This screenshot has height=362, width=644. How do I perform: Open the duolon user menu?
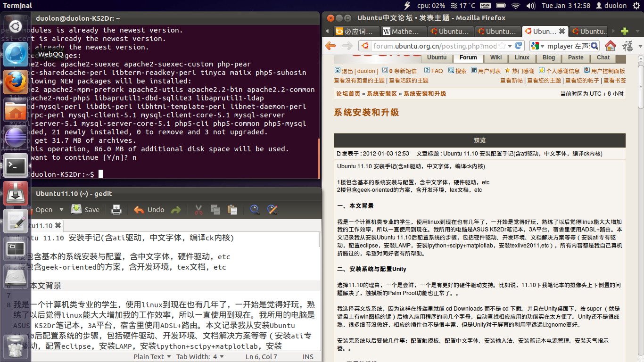click(611, 6)
